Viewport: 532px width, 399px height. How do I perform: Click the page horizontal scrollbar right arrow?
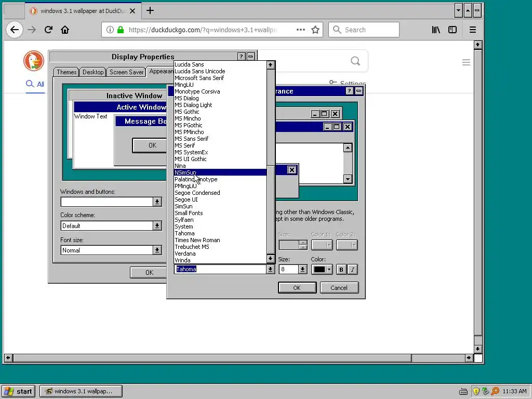[469, 357]
